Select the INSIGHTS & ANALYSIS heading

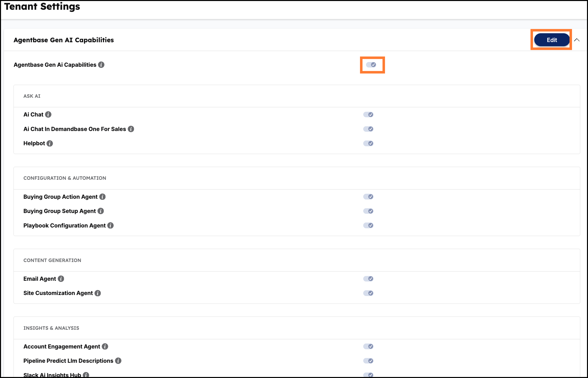tap(51, 328)
